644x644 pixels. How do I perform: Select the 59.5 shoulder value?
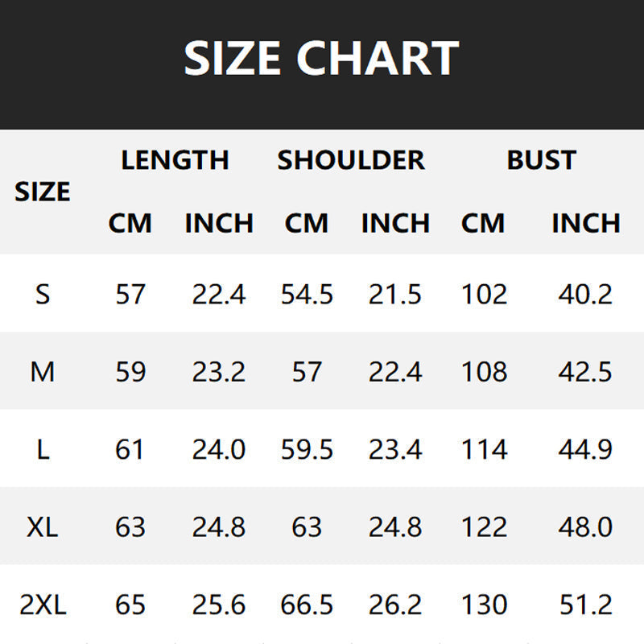pos(307,449)
